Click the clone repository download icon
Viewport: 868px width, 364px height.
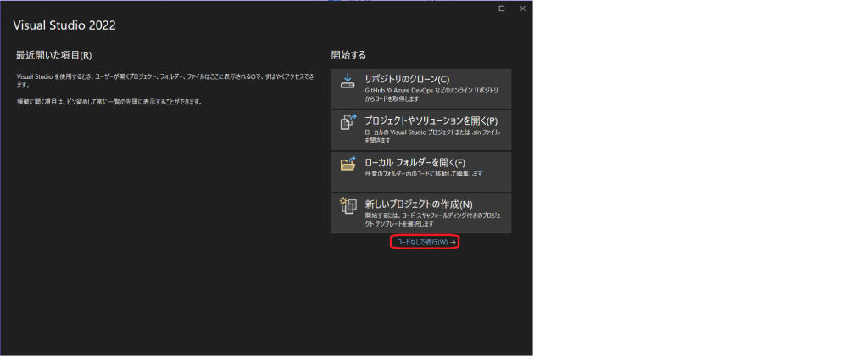tap(348, 81)
